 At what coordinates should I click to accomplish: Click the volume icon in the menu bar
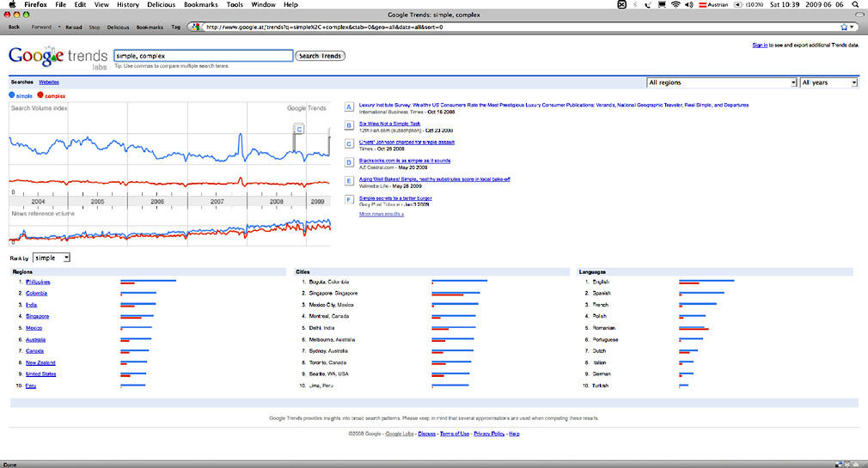[689, 4]
